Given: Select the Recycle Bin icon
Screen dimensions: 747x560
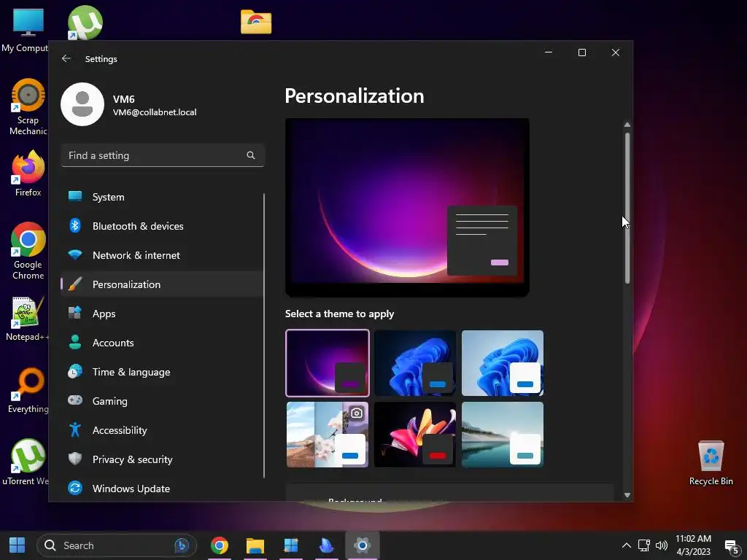Looking at the screenshot, I should coord(711,463).
